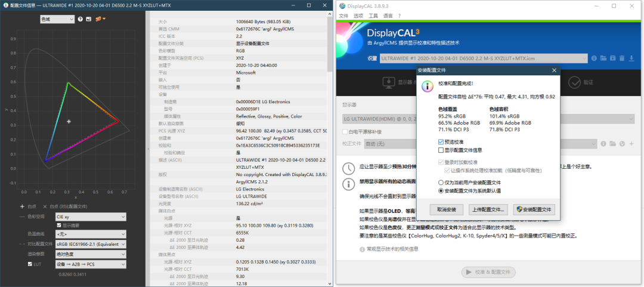Click the globe icon in 校正文件 row
This screenshot has width=644, height=287.
pos(622,144)
